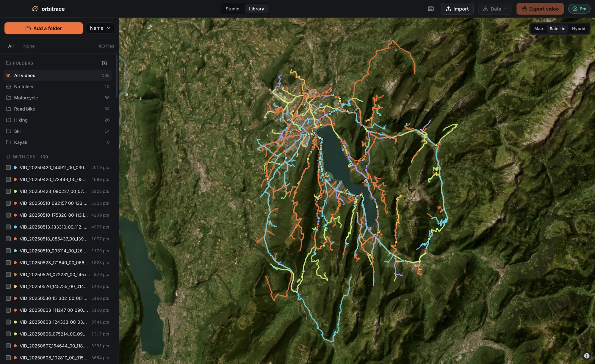Image resolution: width=595 pixels, height=364 pixels.
Task: Click the Pro badge checkmark icon
Action: (575, 9)
